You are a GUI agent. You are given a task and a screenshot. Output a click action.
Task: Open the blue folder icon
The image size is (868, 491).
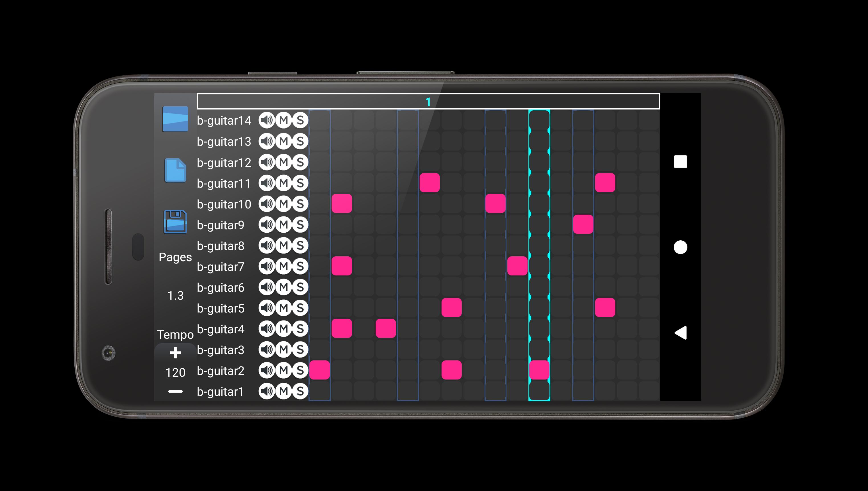(175, 119)
